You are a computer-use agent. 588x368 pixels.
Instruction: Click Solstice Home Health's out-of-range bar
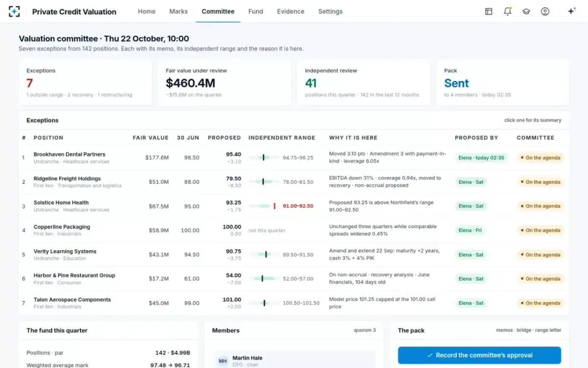coord(265,206)
